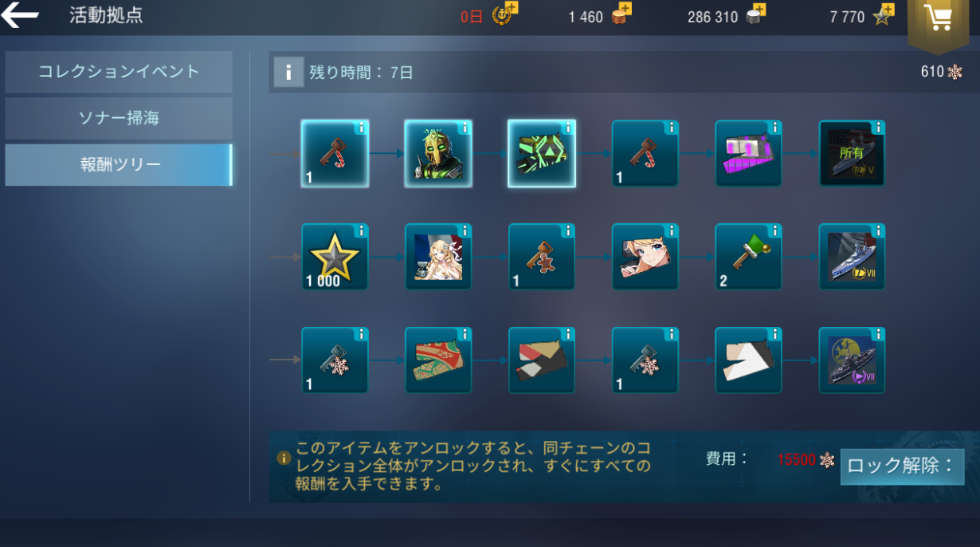Select the 報酬ツリー tab

(x=119, y=165)
